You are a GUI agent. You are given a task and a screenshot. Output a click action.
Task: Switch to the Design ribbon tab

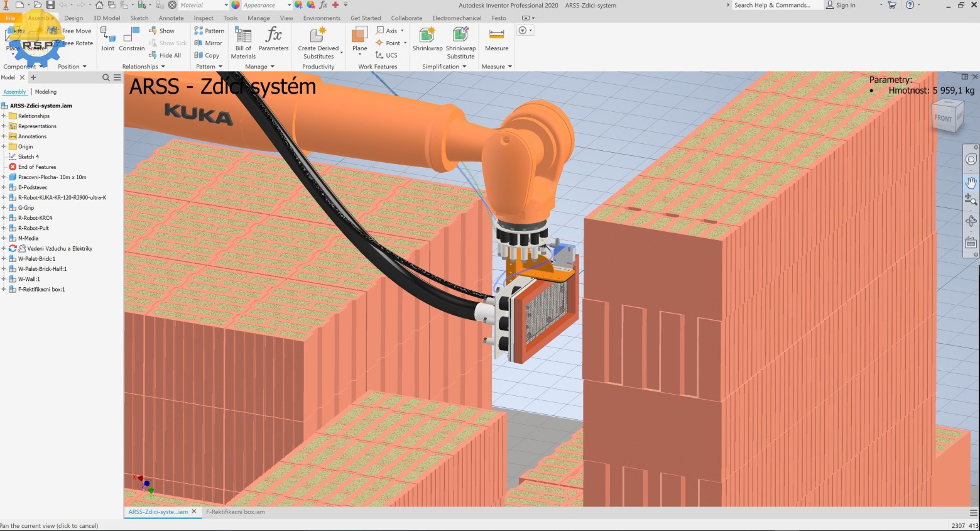73,18
